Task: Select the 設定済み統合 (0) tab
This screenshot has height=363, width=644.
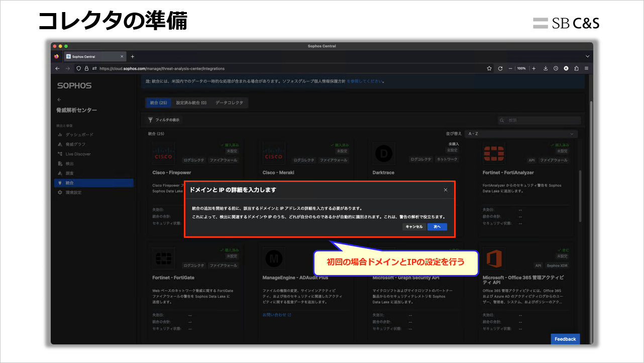Action: pos(191,103)
